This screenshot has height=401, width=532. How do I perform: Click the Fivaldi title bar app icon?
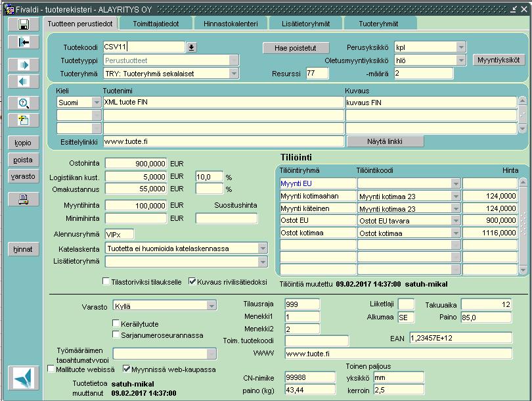[9, 9]
